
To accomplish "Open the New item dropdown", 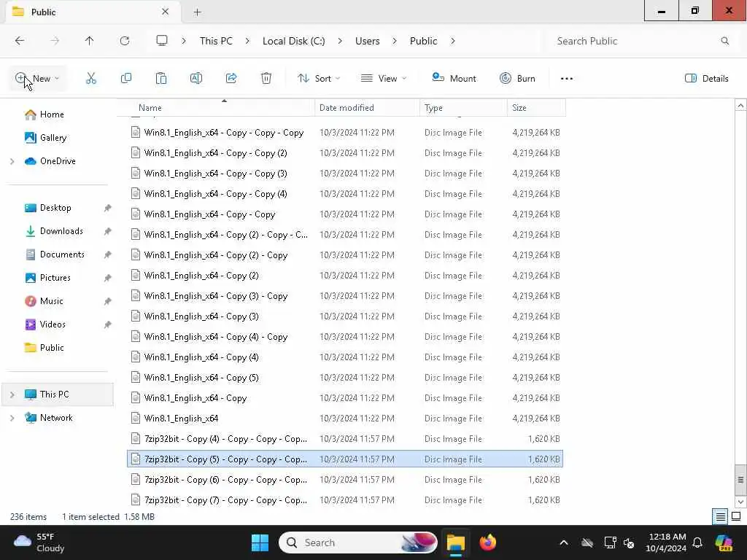I will click(x=37, y=79).
